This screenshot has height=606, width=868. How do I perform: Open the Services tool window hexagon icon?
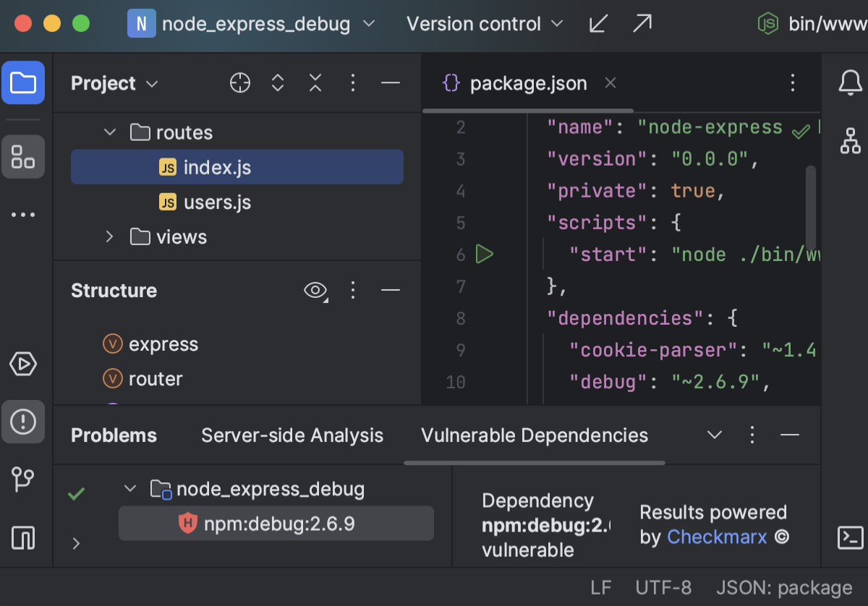tap(23, 364)
